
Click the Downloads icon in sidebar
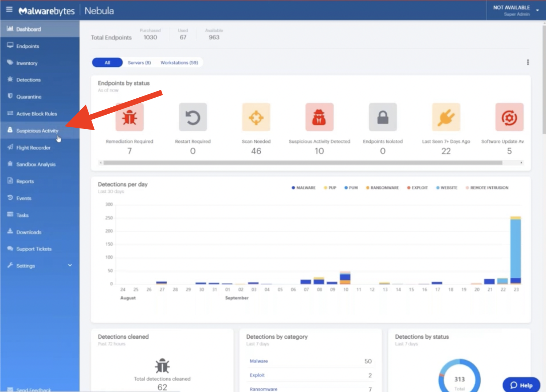click(x=10, y=232)
